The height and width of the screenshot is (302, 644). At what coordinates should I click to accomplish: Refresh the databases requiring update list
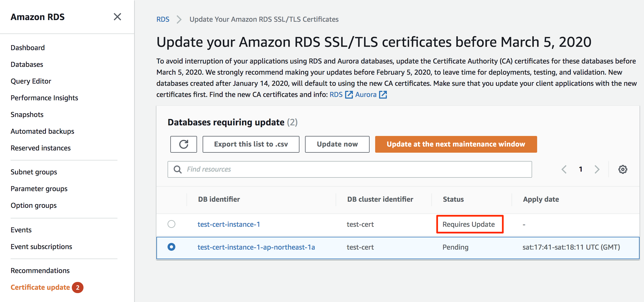coord(183,144)
